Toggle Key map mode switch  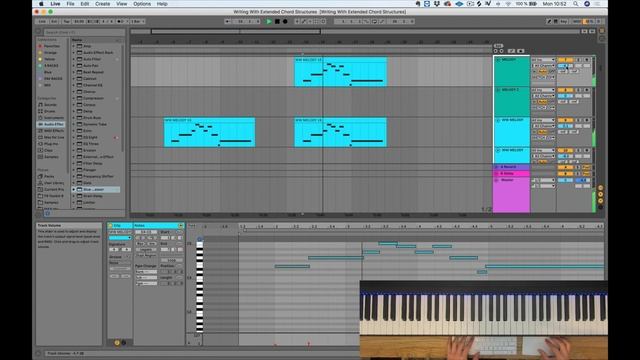564,21
